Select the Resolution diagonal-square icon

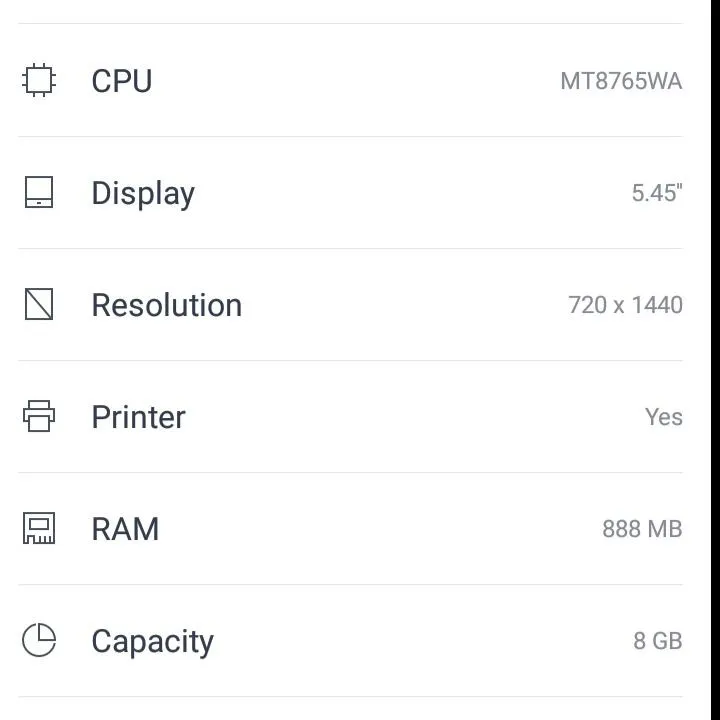click(39, 304)
